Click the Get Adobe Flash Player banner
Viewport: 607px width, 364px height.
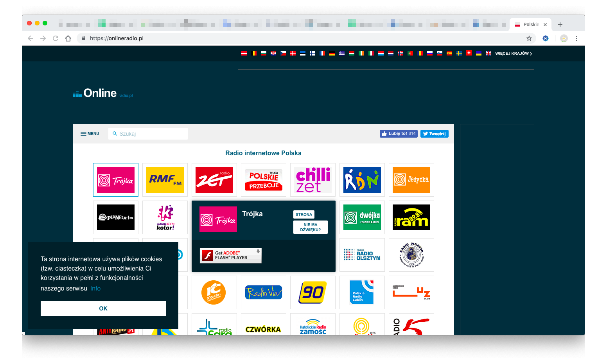click(x=230, y=255)
